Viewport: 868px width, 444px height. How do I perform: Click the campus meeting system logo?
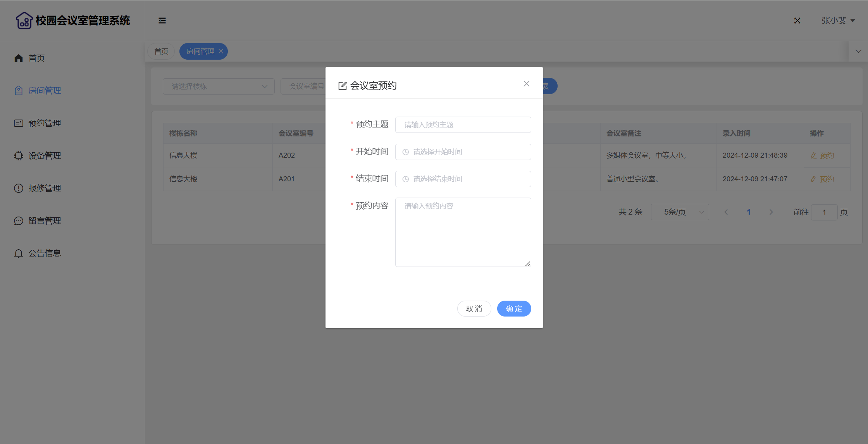(24, 21)
